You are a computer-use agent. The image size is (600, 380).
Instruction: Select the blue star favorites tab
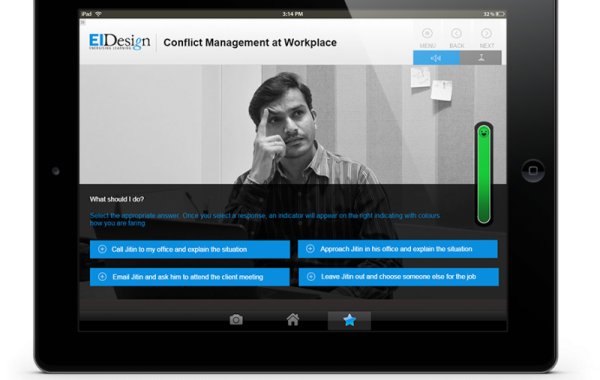tap(349, 320)
